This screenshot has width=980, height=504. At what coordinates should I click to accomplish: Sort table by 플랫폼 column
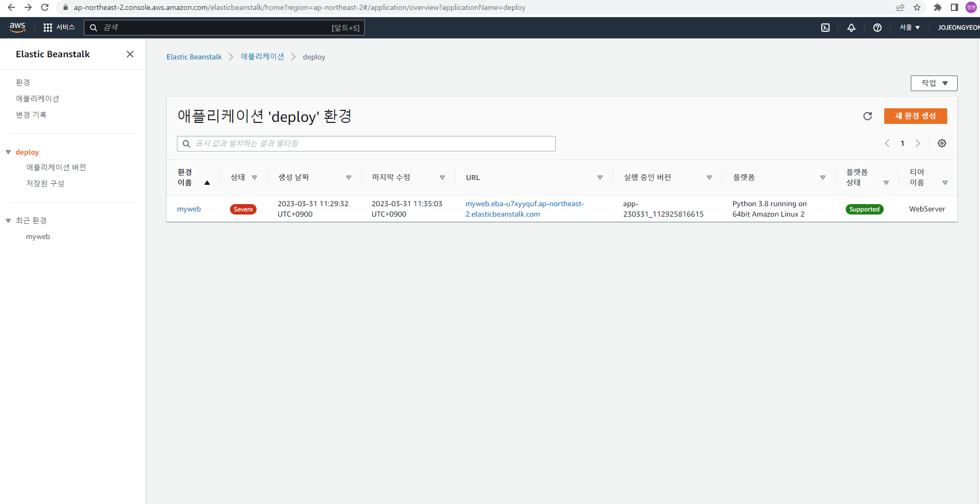[x=823, y=178]
